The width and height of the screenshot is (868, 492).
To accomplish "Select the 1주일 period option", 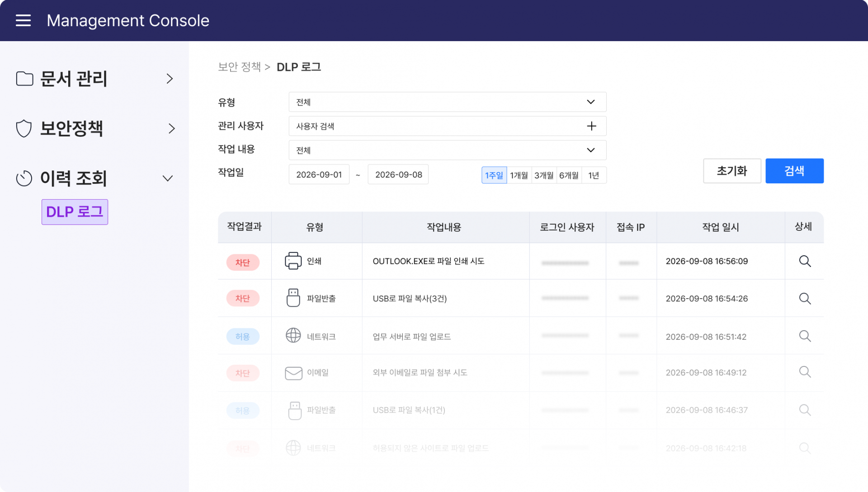I will [x=494, y=175].
